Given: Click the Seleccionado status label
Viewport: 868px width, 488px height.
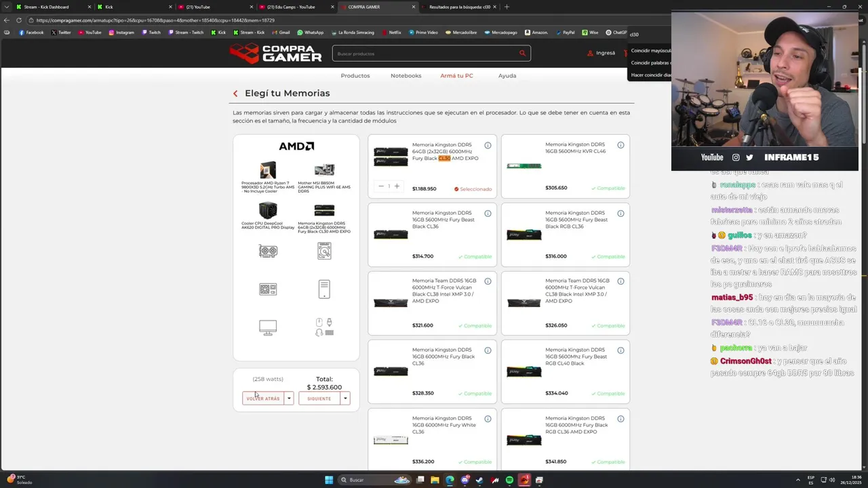Looking at the screenshot, I should pyautogui.click(x=473, y=189).
